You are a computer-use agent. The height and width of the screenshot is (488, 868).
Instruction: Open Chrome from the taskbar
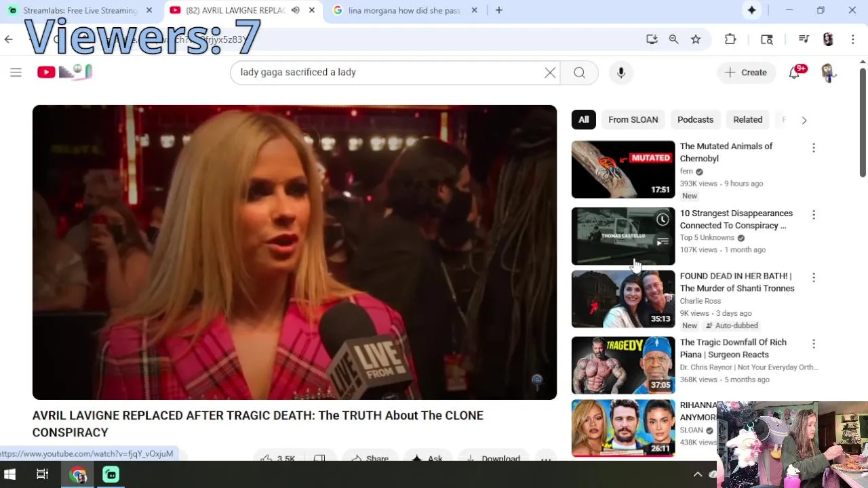78,474
